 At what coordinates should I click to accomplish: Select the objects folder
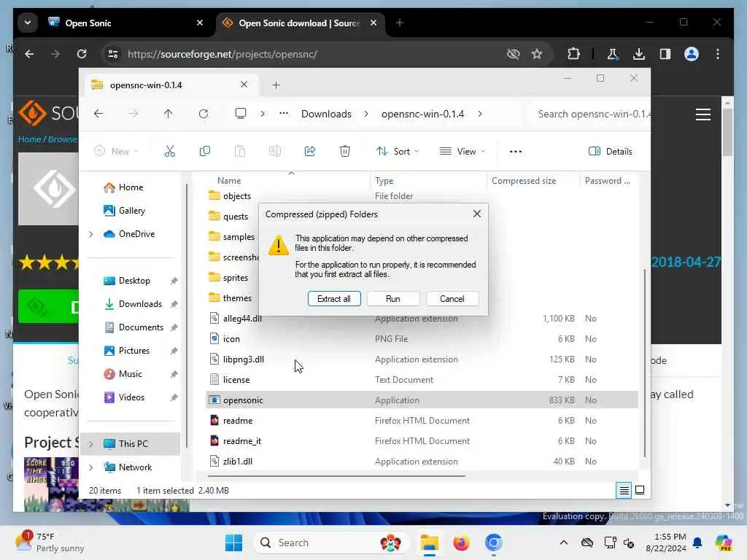237,195
